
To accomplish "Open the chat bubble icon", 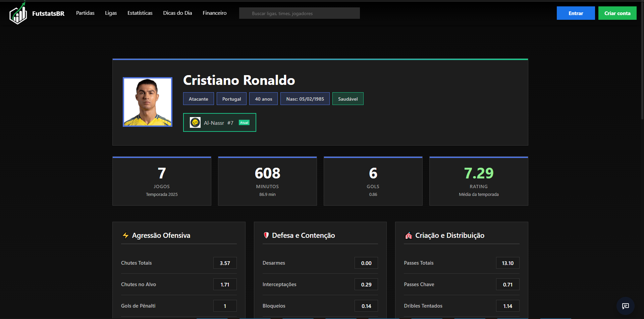I will pos(625,306).
